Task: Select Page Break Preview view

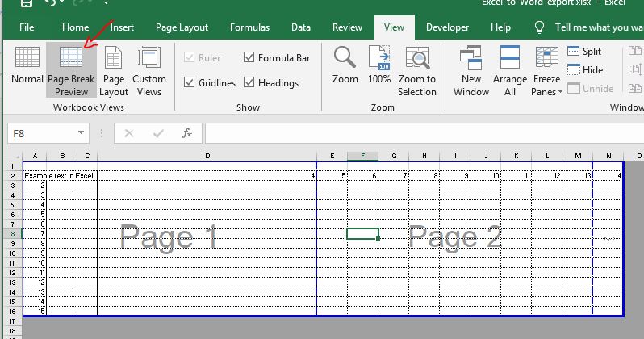Action: coord(71,70)
